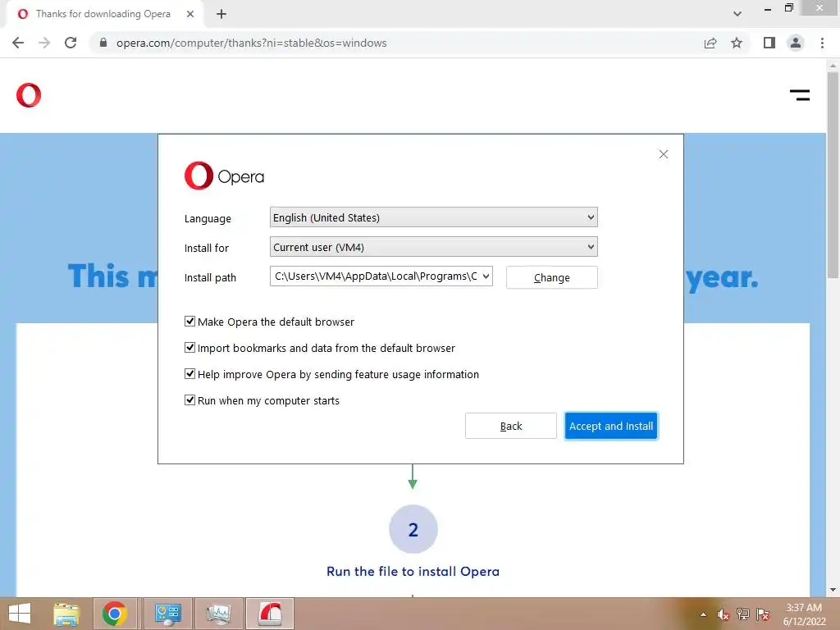Click the muted speaker volume tray icon
The height and width of the screenshot is (630, 840).
point(724,614)
